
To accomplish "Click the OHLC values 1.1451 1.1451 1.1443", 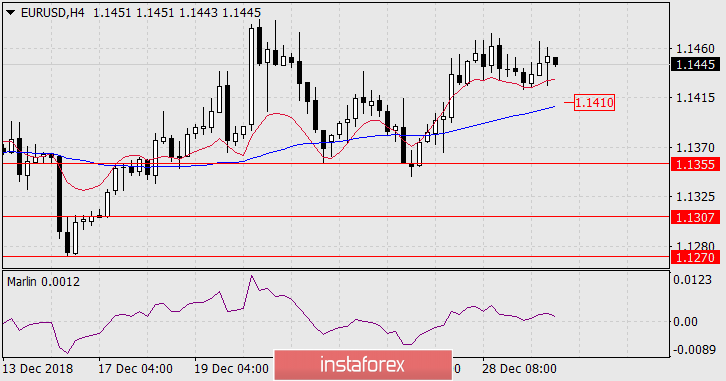I will [x=156, y=13].
